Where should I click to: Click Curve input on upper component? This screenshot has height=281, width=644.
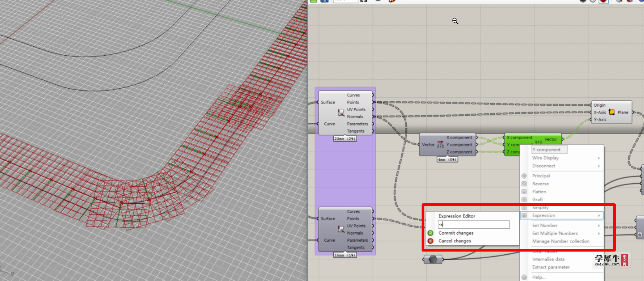click(329, 124)
